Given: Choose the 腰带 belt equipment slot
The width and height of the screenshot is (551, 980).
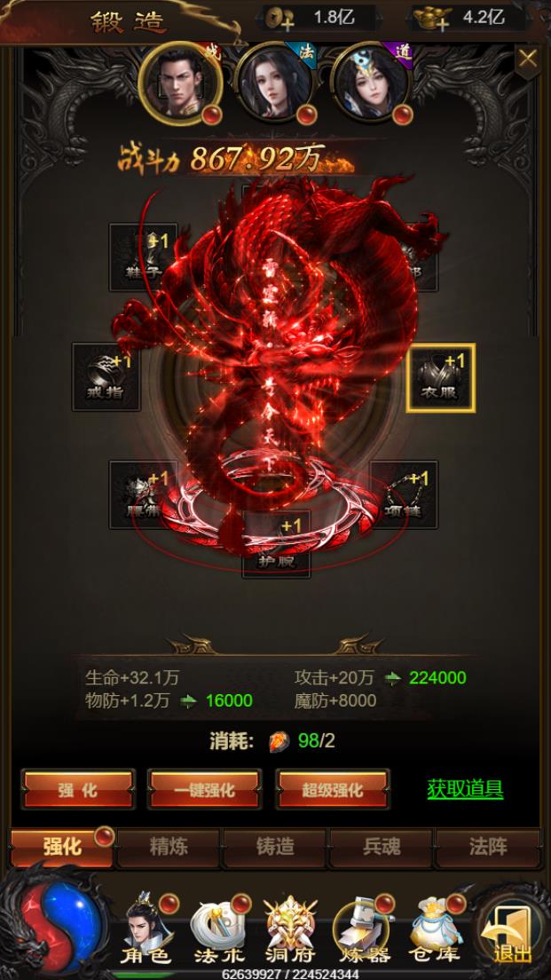Looking at the screenshot, I should (143, 494).
